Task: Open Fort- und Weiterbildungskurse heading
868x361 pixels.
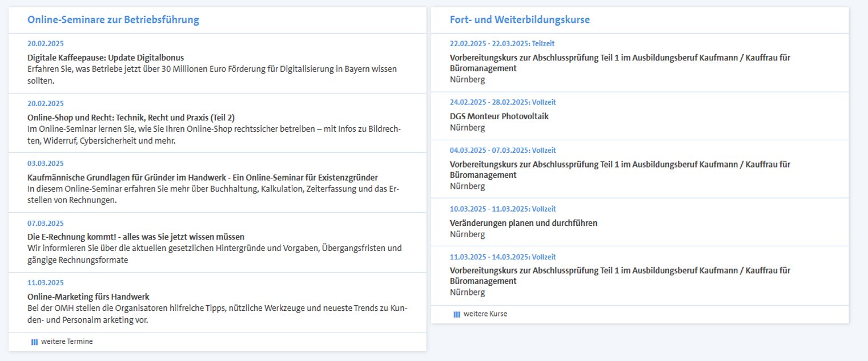Action: tap(520, 19)
